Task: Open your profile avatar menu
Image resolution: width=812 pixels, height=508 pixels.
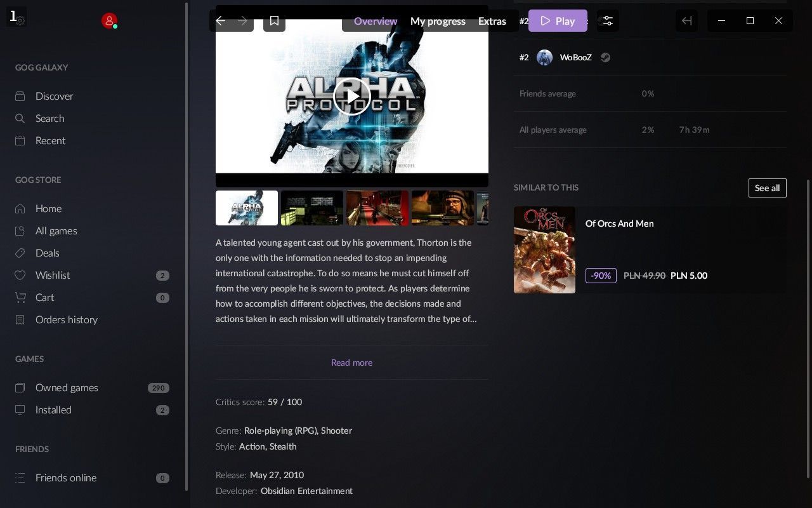Action: click(108, 20)
